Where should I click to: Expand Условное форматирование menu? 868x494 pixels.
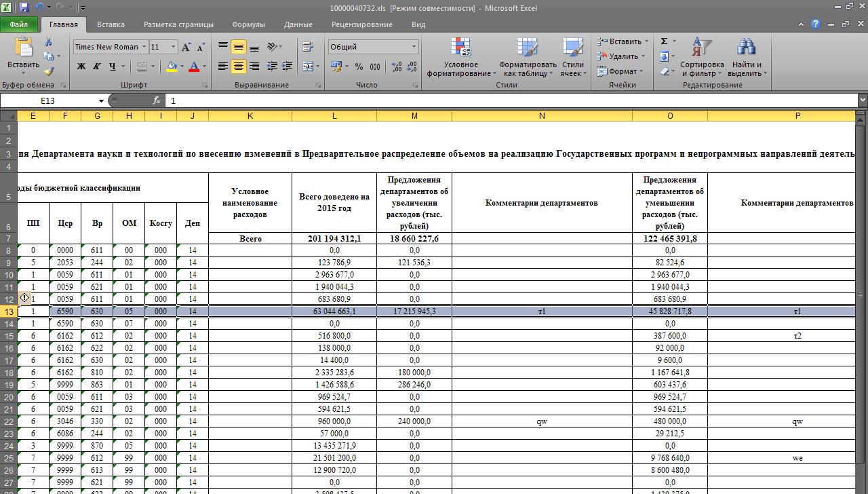coord(461,58)
